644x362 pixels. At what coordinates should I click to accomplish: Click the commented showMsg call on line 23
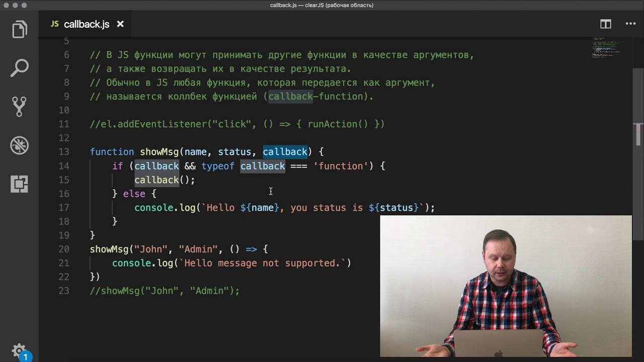tap(165, 291)
